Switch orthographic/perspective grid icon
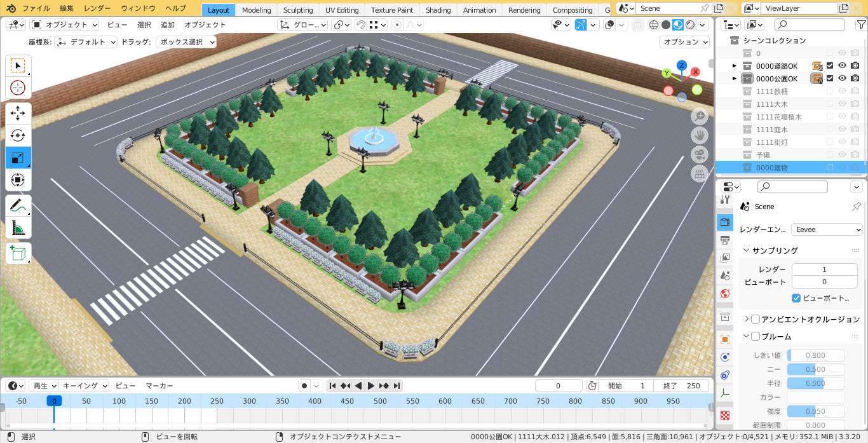The image size is (868, 443). tap(700, 174)
